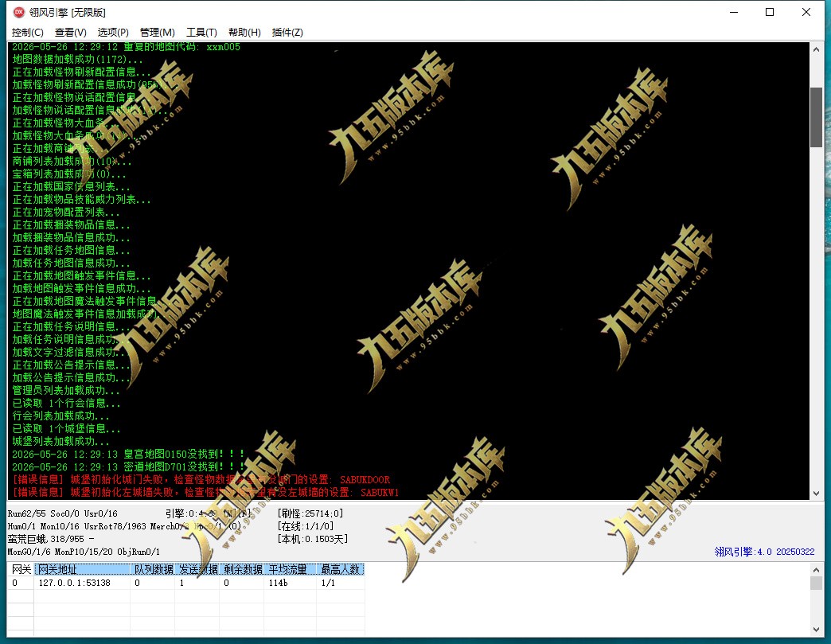The height and width of the screenshot is (644, 831).
Task: Click the 管理员列表加载成功 log line
Action: [66, 391]
